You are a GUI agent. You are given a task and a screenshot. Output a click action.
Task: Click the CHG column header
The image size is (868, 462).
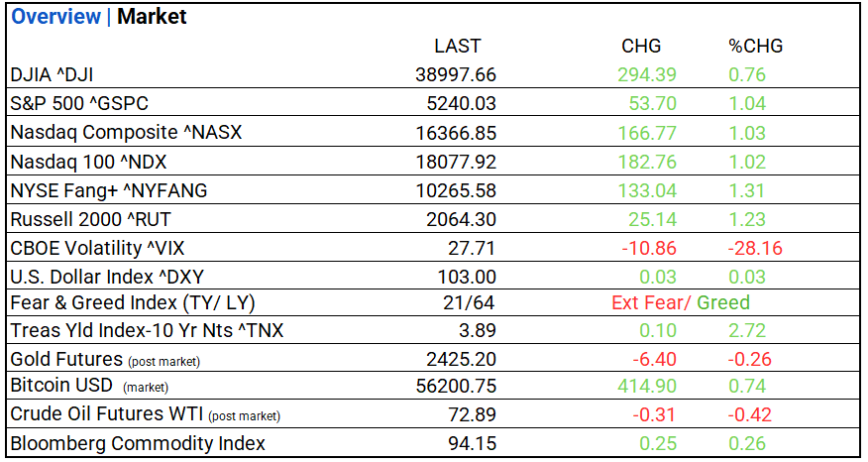[x=641, y=47]
